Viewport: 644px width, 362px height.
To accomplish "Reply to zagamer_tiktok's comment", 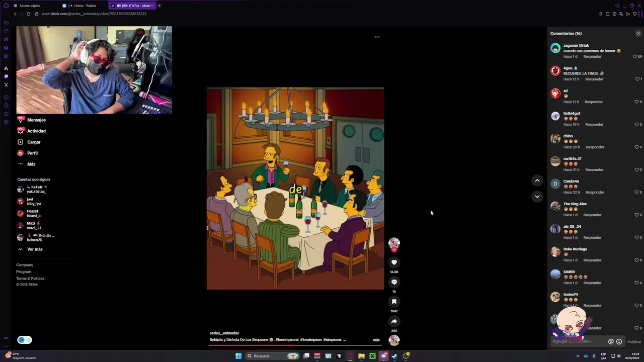I will point(592,57).
